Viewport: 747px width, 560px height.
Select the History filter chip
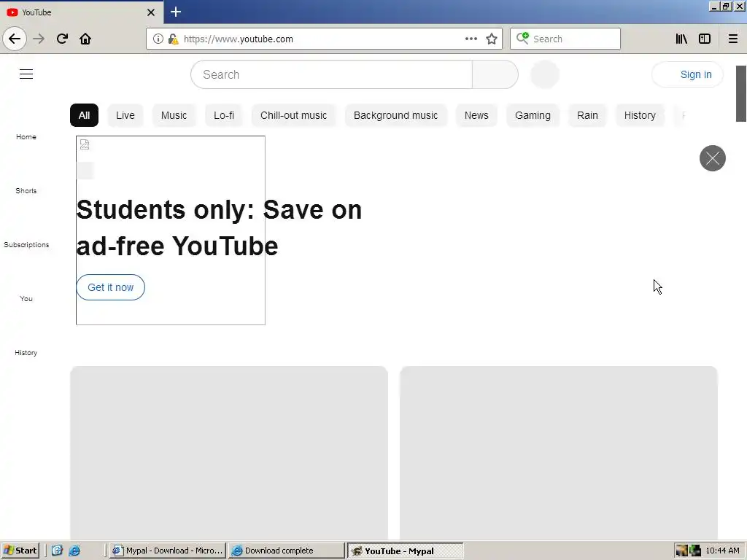tap(640, 115)
